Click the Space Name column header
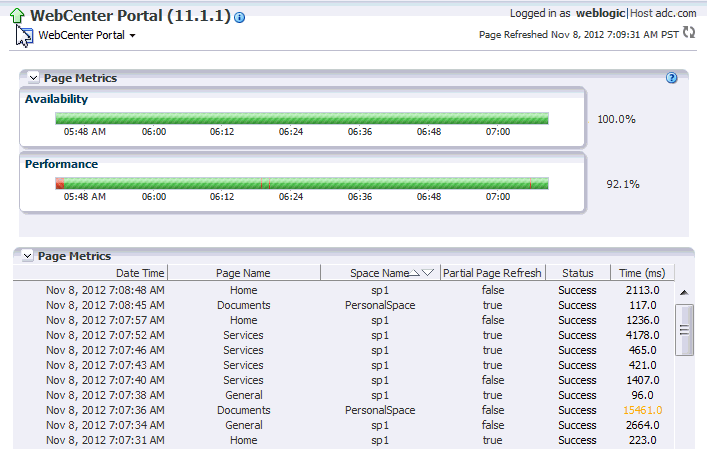 pos(379,273)
